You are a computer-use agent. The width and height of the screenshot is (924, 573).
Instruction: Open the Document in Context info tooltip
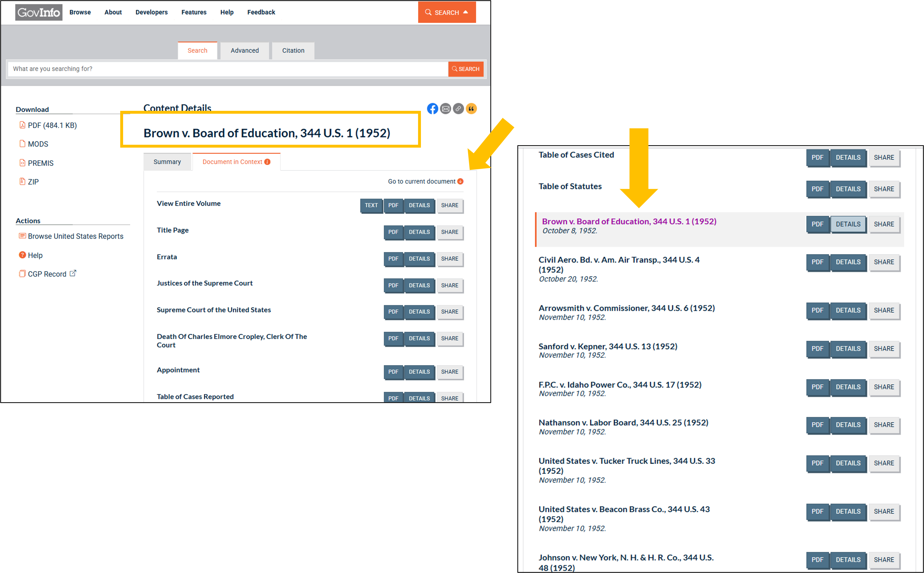pyautogui.click(x=268, y=161)
